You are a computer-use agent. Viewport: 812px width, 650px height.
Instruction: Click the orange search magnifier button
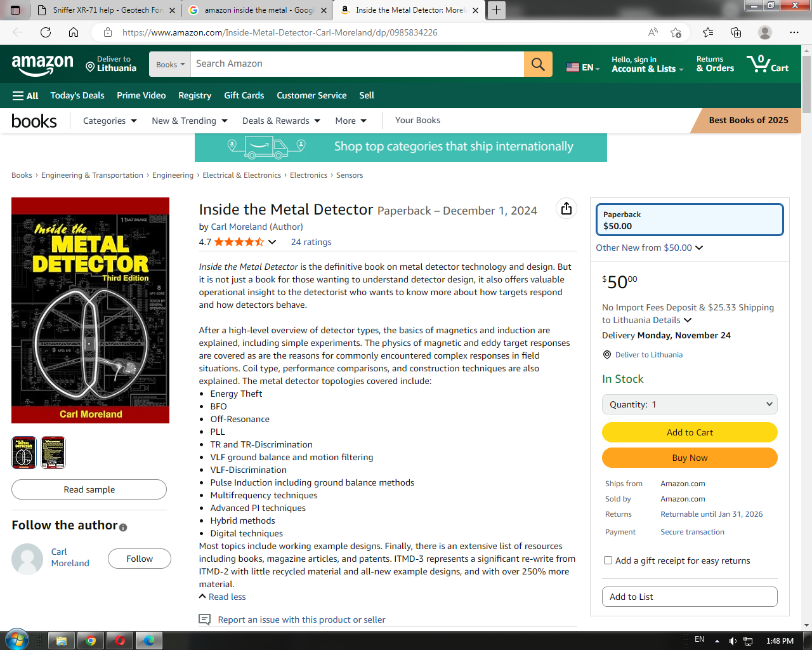[538, 64]
